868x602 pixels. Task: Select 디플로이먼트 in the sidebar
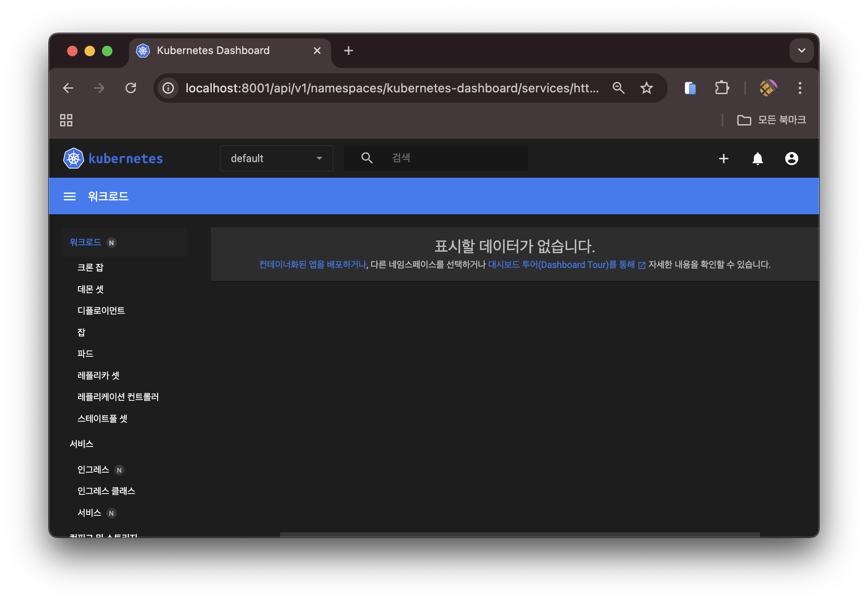coord(101,311)
